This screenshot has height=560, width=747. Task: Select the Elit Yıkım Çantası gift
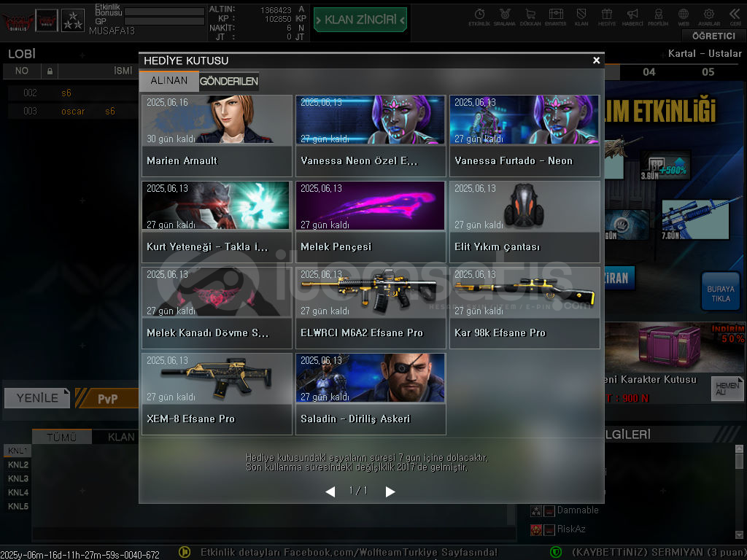[x=525, y=222]
